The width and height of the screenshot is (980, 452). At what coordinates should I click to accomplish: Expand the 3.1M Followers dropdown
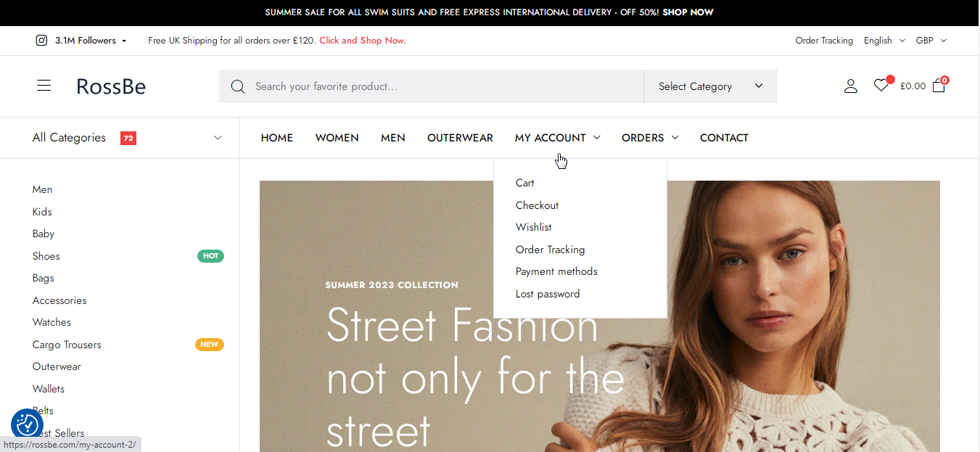coord(91,41)
